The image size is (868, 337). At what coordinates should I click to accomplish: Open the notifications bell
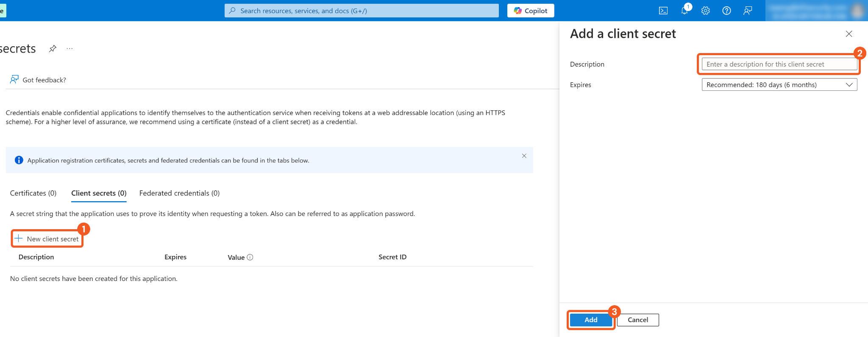point(684,11)
